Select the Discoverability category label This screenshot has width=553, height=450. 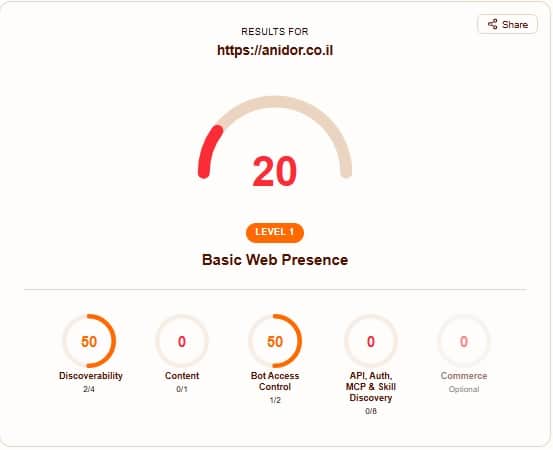coord(91,376)
